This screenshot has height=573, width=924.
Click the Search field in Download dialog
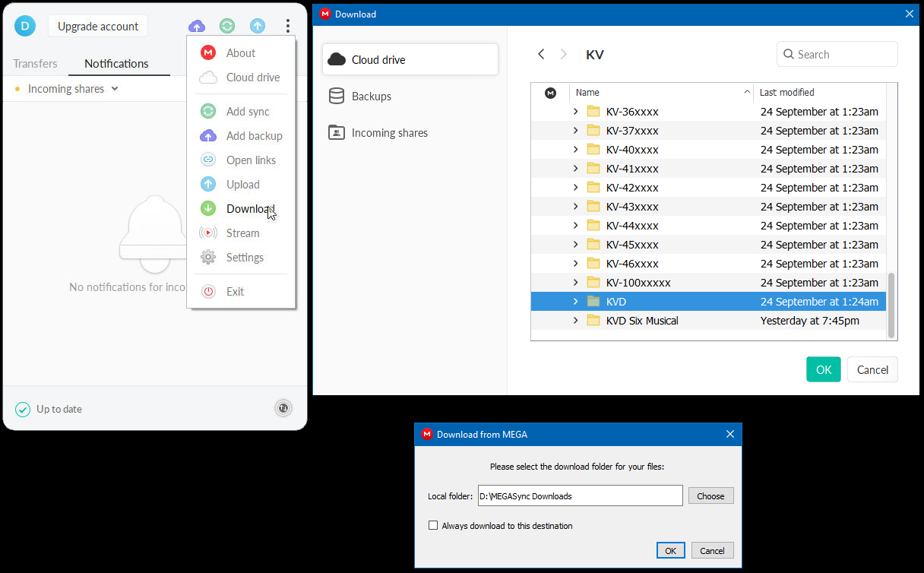[837, 55]
